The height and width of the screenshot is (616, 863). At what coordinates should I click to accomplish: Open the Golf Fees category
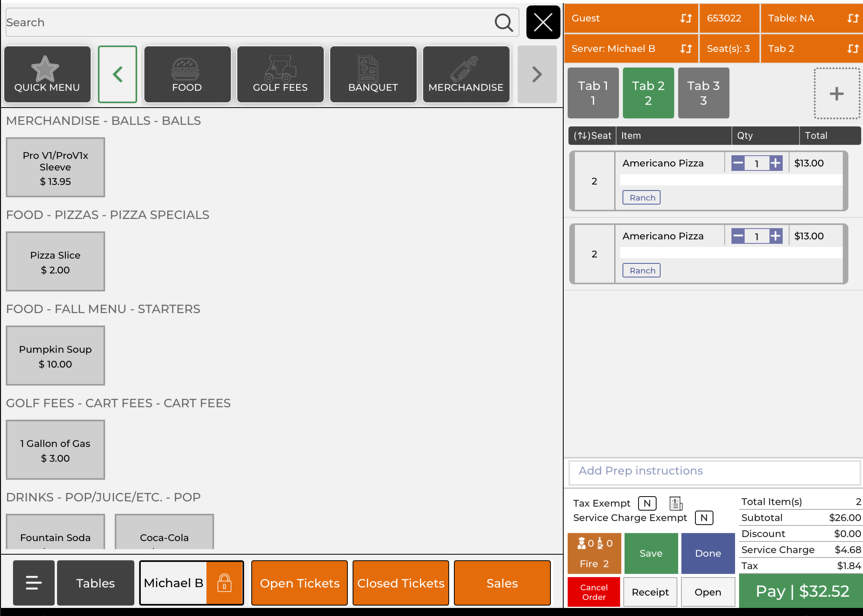tap(280, 75)
